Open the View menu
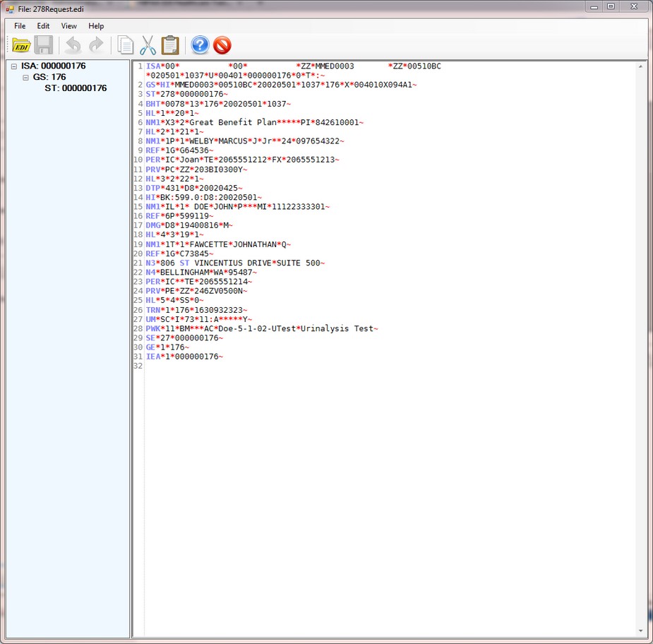This screenshot has height=644, width=653. point(68,26)
